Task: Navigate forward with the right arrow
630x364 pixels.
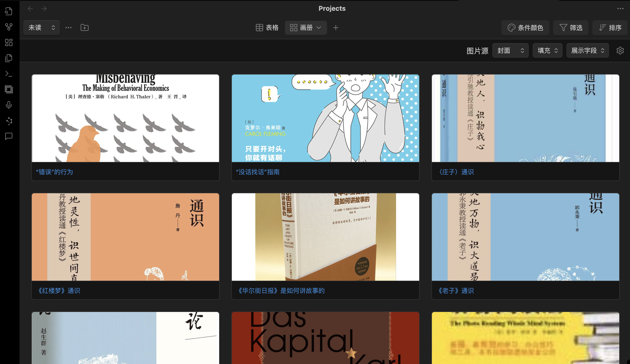Action: (x=44, y=9)
